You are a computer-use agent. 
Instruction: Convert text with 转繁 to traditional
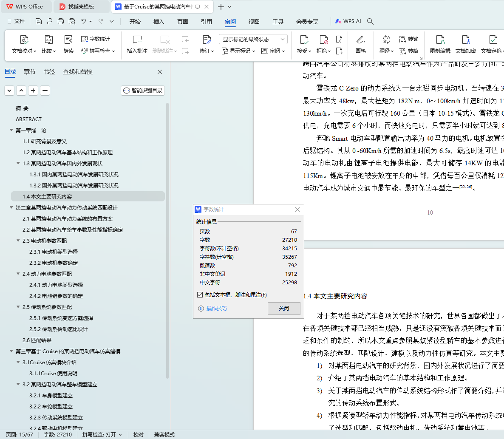point(408,39)
